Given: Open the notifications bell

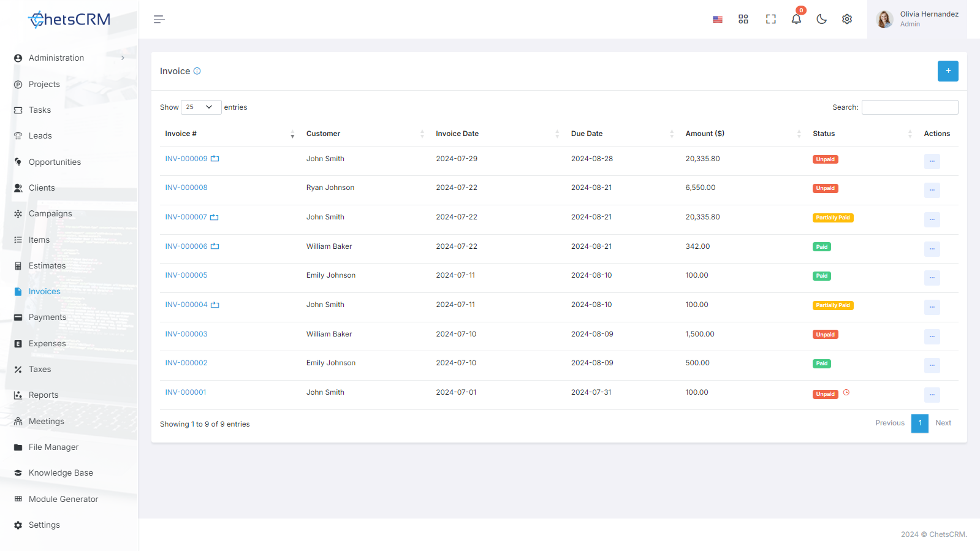Looking at the screenshot, I should click(796, 19).
